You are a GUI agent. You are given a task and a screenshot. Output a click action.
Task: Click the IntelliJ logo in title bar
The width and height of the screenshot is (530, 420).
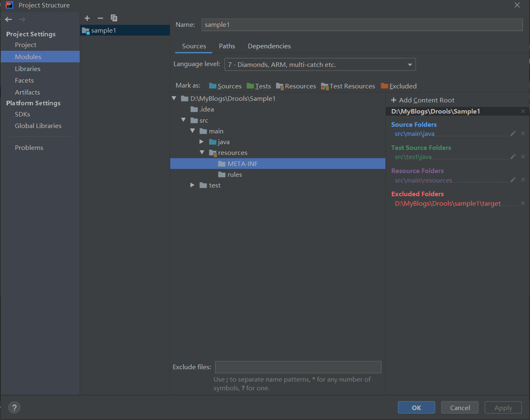click(9, 5)
